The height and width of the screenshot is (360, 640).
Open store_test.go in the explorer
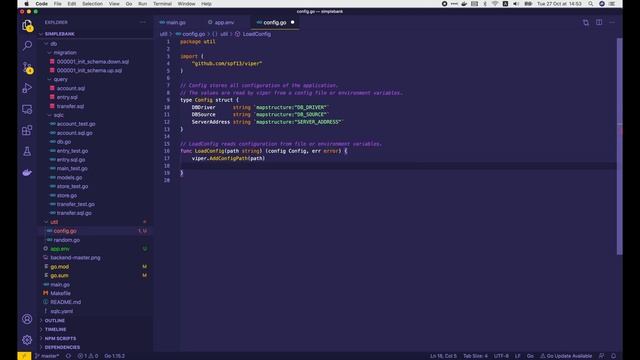(x=72, y=187)
